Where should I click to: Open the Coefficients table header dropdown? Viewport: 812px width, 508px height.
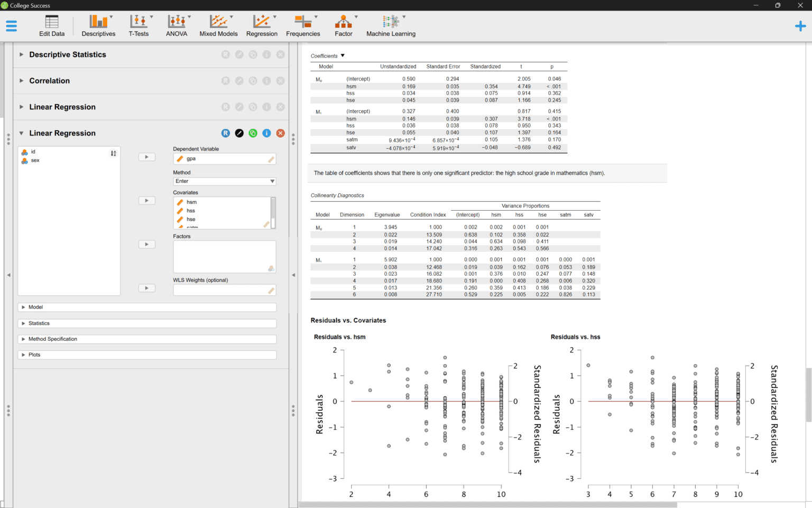click(342, 56)
